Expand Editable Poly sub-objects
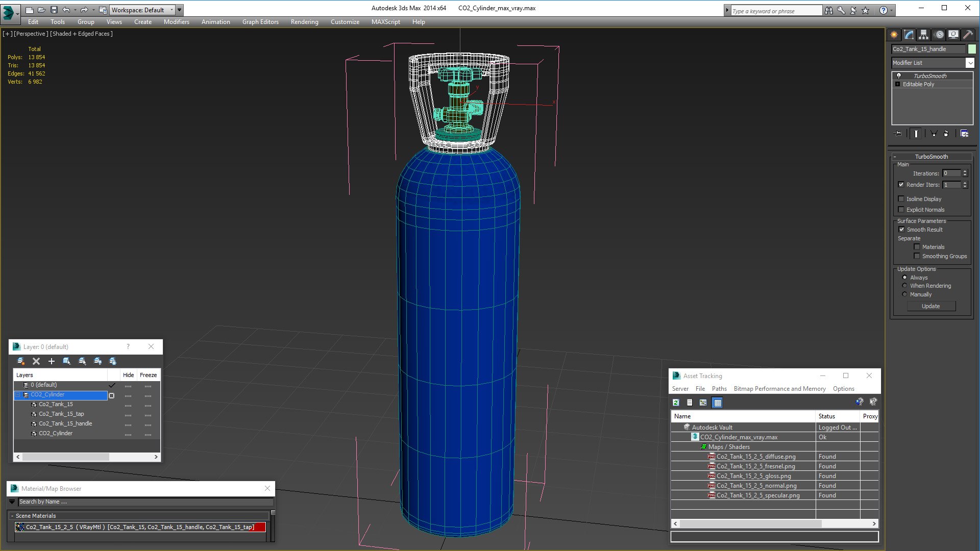Image resolution: width=980 pixels, height=551 pixels. click(x=897, y=84)
